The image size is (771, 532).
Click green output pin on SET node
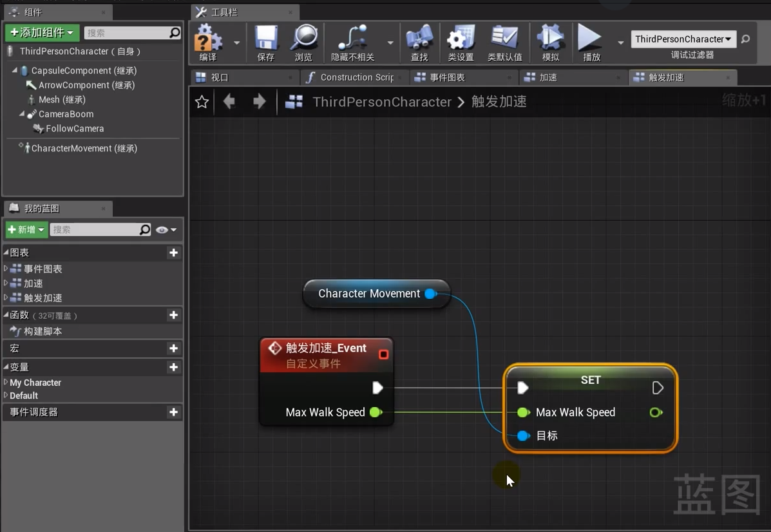pos(656,412)
